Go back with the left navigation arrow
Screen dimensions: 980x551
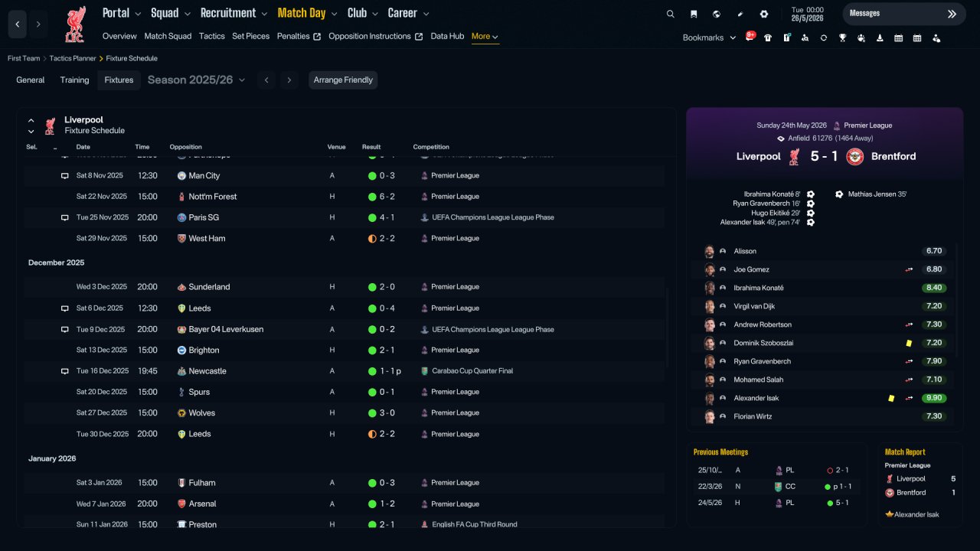[18, 24]
